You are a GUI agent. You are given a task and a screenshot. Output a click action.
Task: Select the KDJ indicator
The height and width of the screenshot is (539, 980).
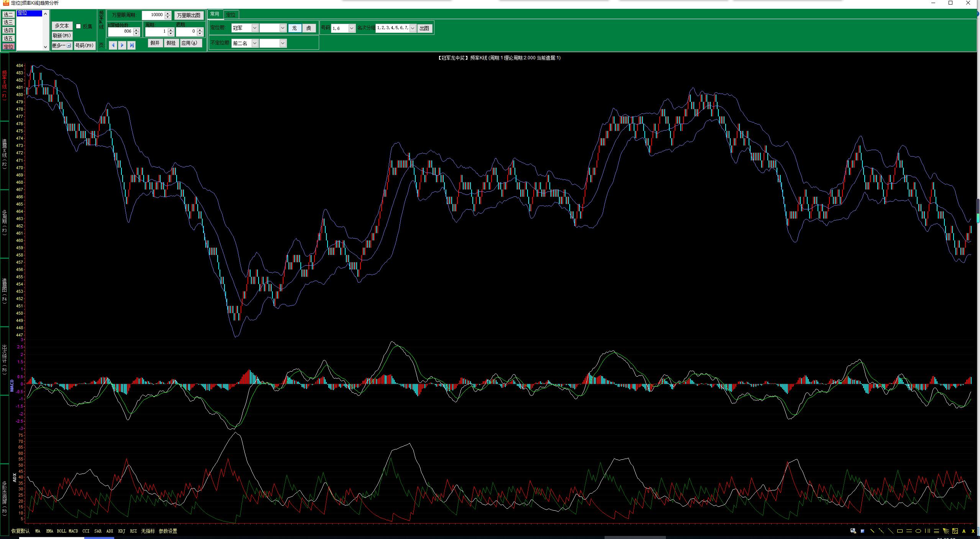pyautogui.click(x=121, y=531)
